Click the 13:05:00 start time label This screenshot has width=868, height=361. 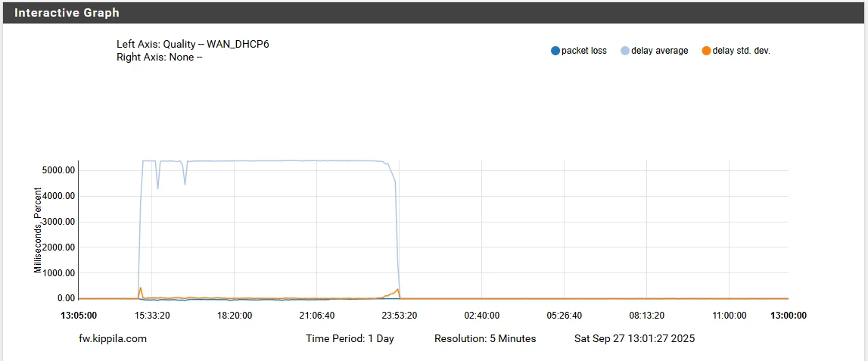[79, 316]
